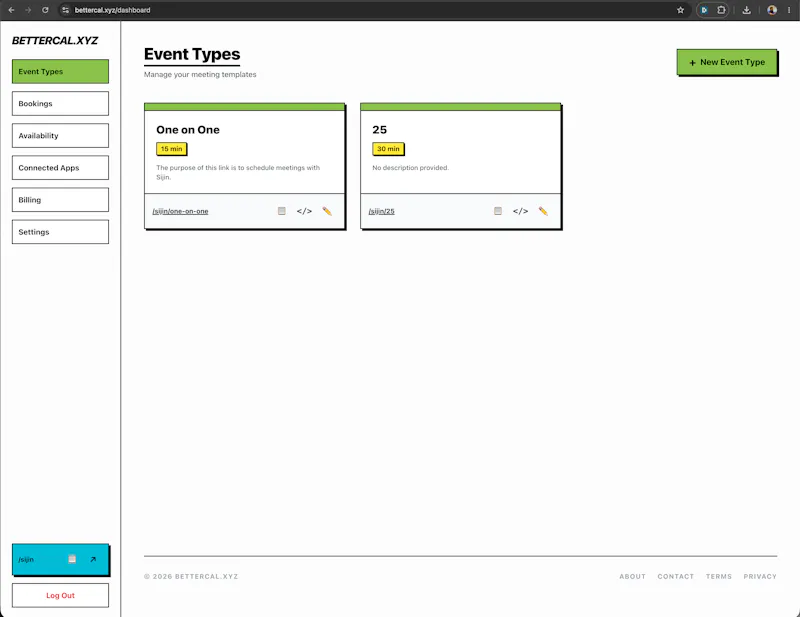Open the browser extensions puzzle icon
The width and height of the screenshot is (800, 617).
[721, 10]
